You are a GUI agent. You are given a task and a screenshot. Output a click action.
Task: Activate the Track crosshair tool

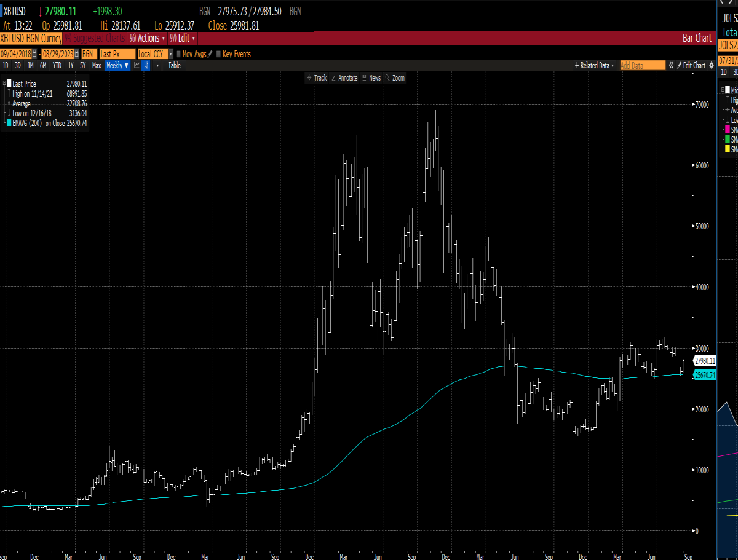coord(317,78)
